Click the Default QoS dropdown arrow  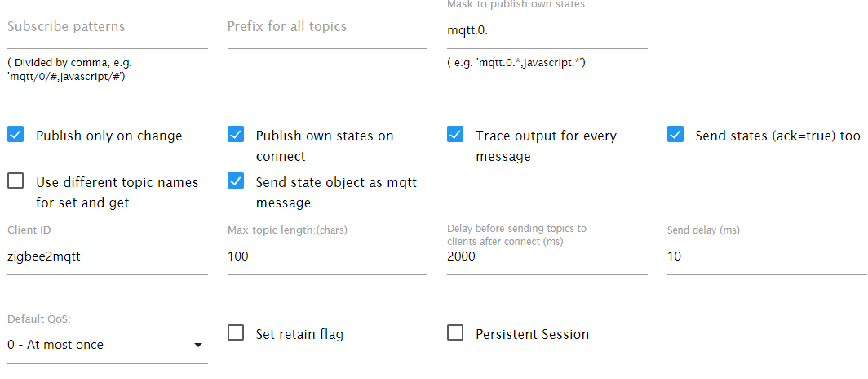[198, 346]
